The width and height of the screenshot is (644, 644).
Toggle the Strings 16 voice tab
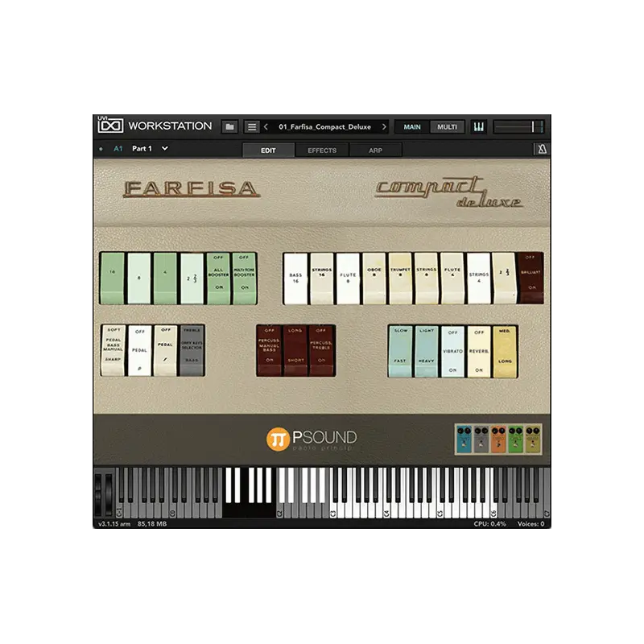[x=322, y=279]
